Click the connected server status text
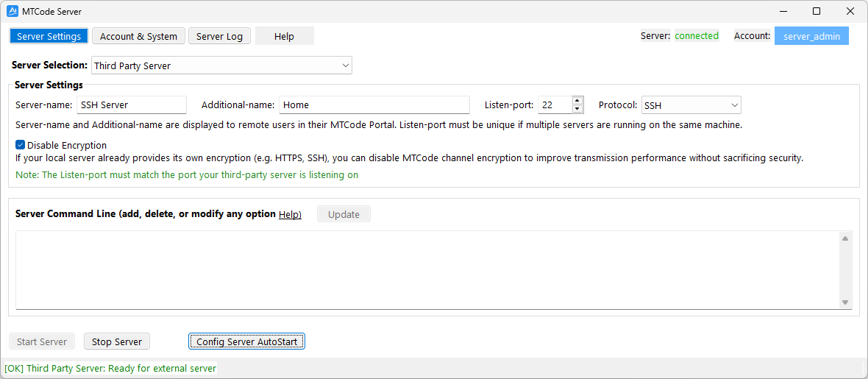 coord(697,36)
